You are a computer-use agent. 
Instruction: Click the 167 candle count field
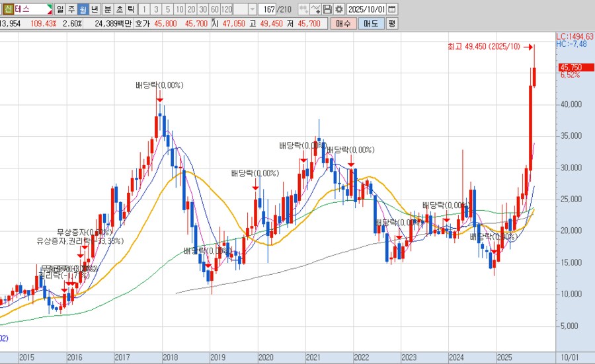coord(268,9)
